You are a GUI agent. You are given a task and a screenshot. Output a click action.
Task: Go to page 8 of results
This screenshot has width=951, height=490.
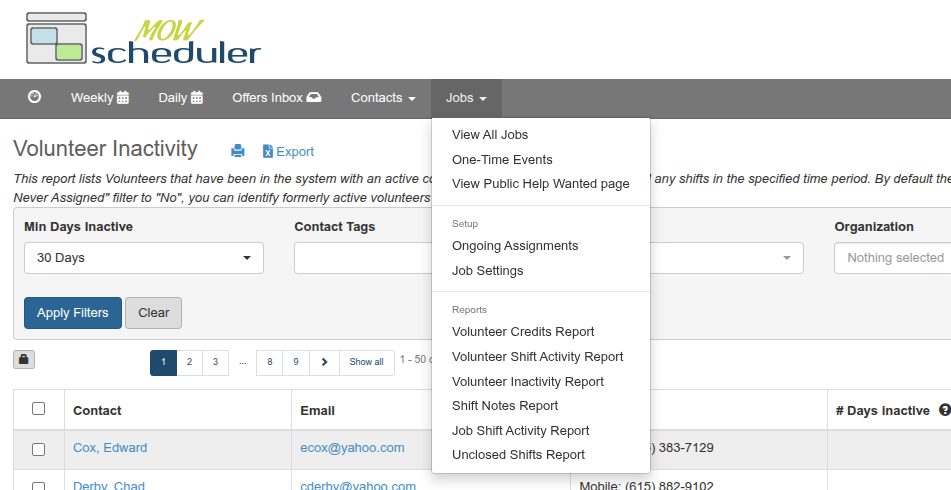click(270, 362)
